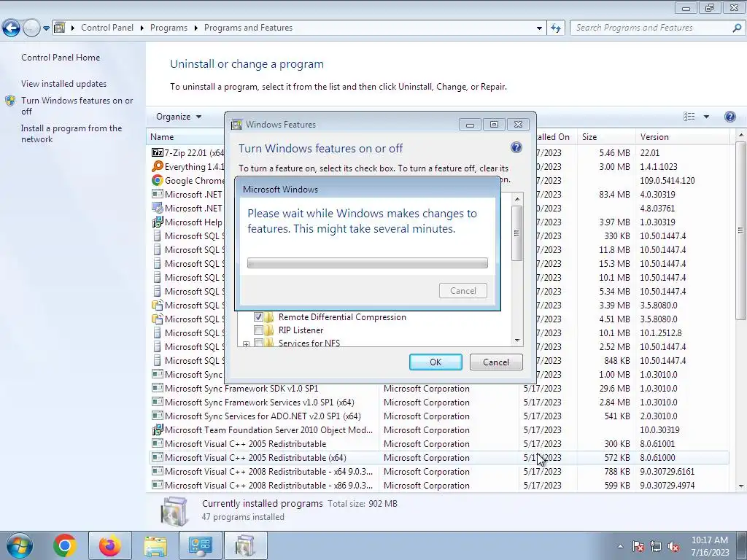Open the view options dropdown arrow
The image size is (747, 560).
(x=706, y=117)
